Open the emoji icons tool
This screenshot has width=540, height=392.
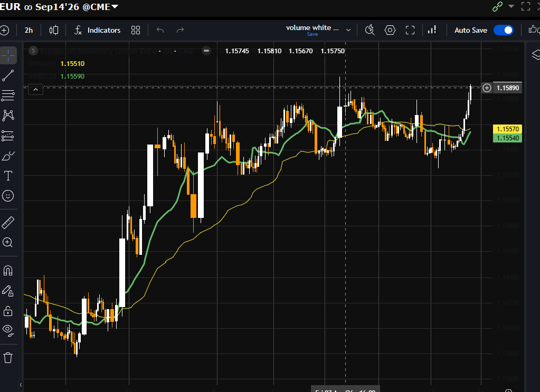point(8,196)
